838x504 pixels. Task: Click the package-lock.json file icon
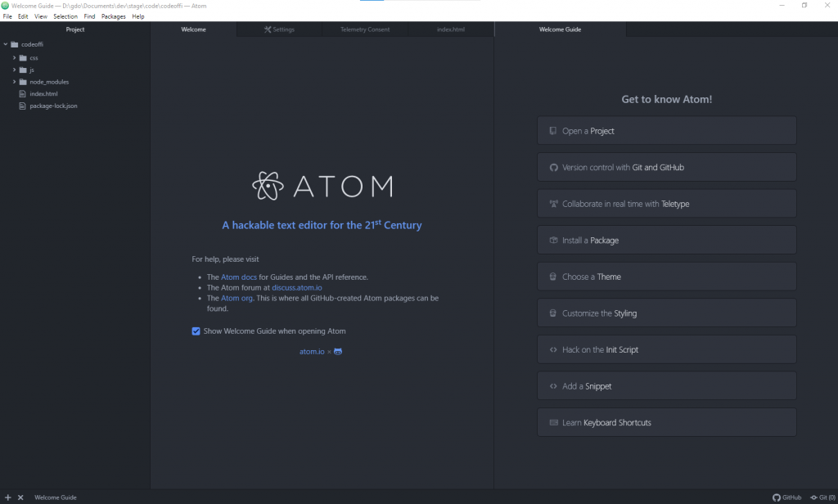click(x=22, y=106)
